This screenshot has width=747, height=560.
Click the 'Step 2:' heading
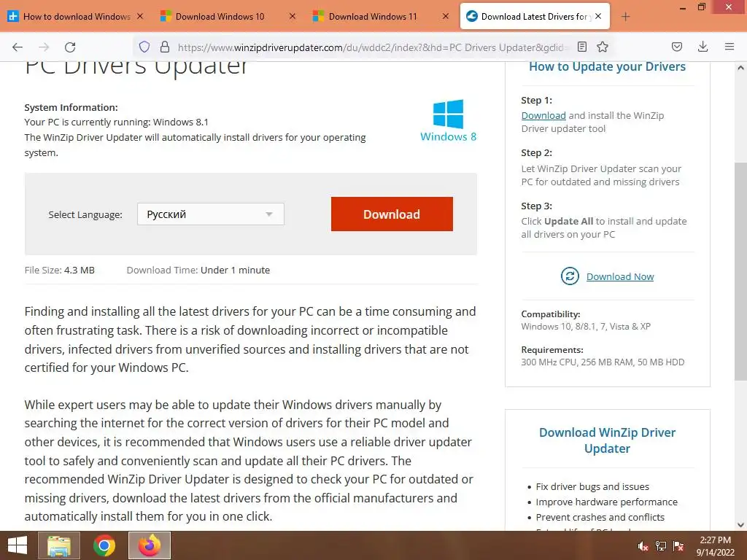[536, 153]
